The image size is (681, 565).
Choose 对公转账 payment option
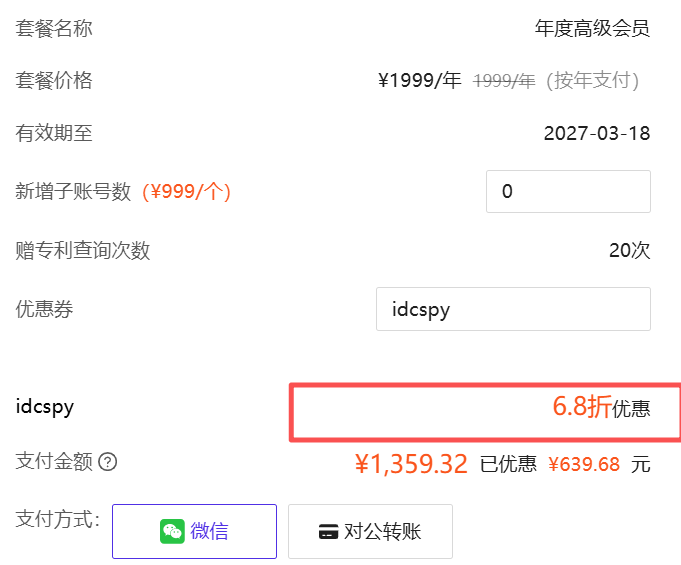tap(370, 531)
